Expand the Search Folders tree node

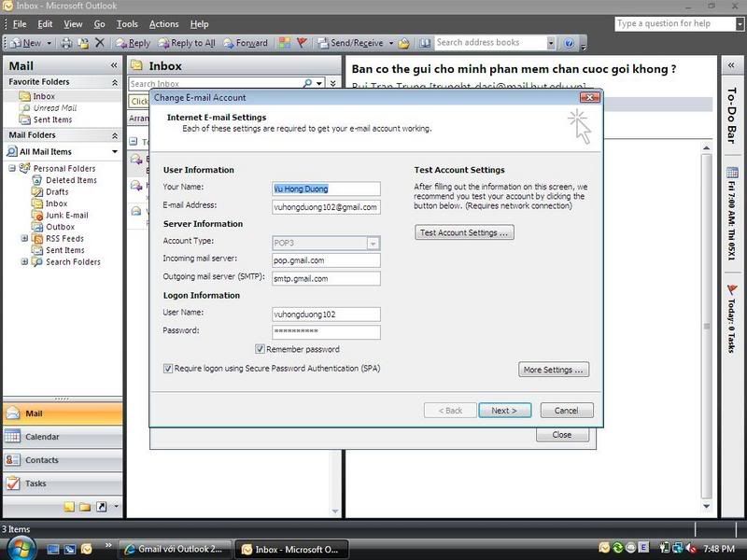pyautogui.click(x=25, y=262)
